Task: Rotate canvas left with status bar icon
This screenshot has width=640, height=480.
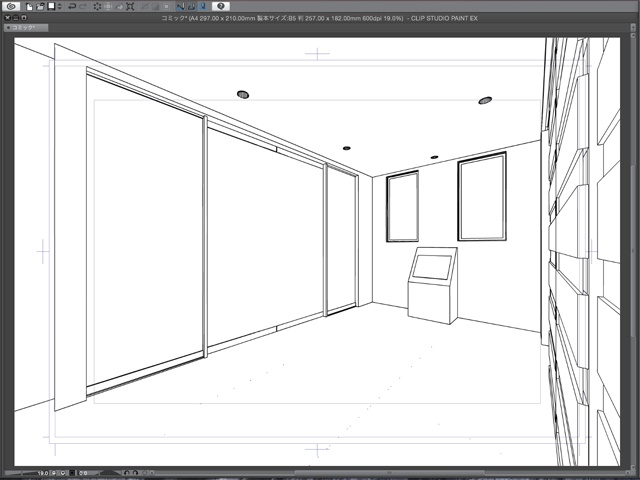Action: (x=127, y=473)
